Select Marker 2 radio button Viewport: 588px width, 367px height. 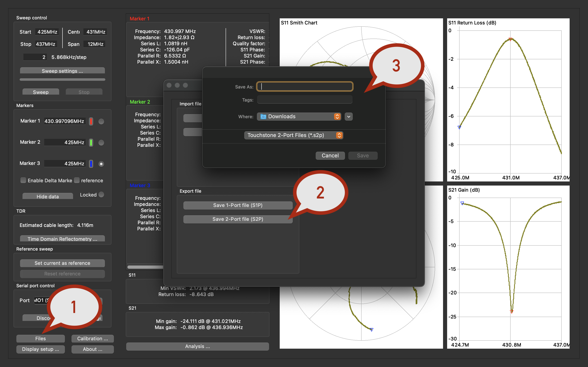(x=101, y=143)
